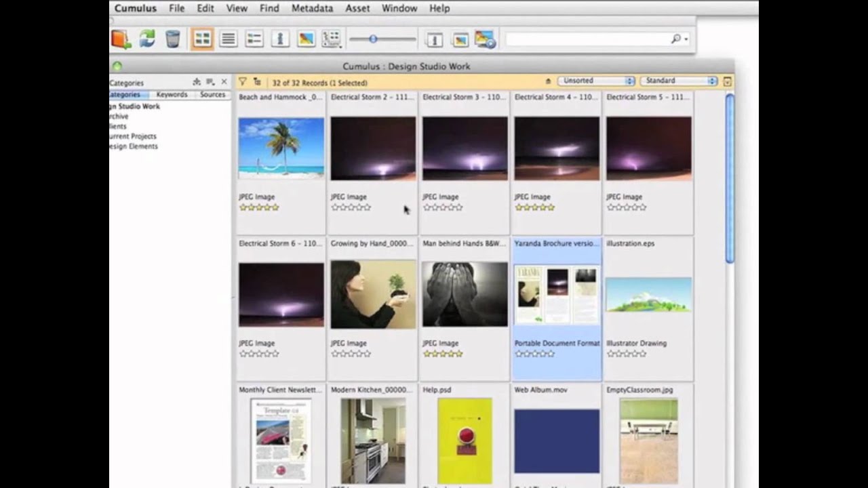The image size is (868, 488).
Task: Click the small box icon after Standard
Action: click(727, 81)
